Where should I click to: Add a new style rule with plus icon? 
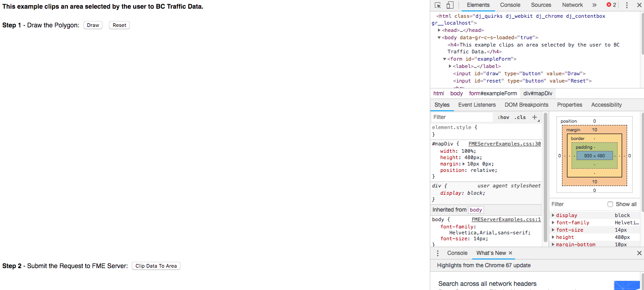coord(535,117)
